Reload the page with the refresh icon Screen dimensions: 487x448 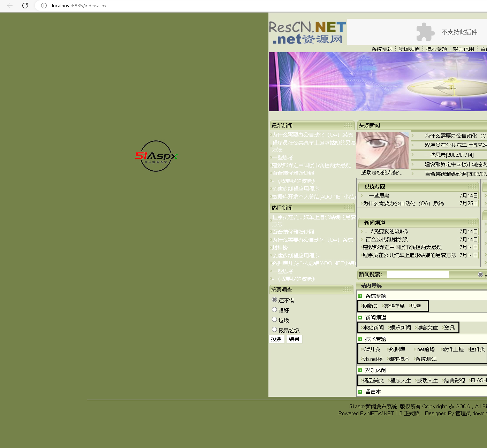point(25,6)
